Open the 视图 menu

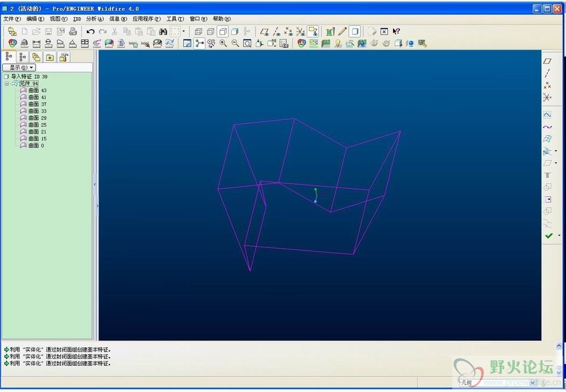click(x=58, y=19)
